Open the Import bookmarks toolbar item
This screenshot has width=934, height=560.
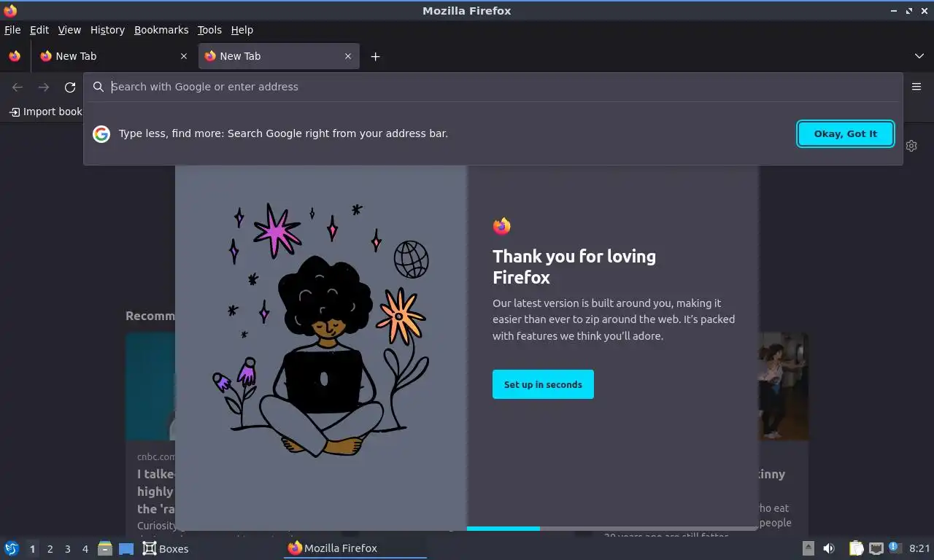[45, 112]
